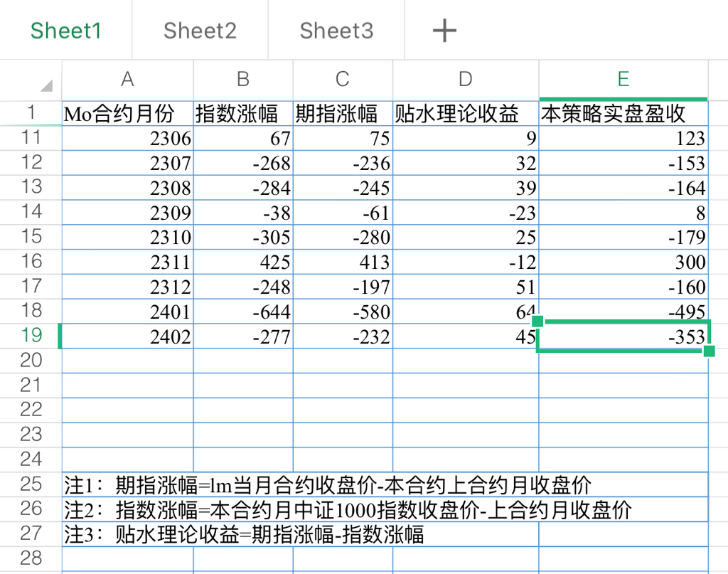Select row 15 header
This screenshot has width=728, height=574.
pyautogui.click(x=31, y=237)
